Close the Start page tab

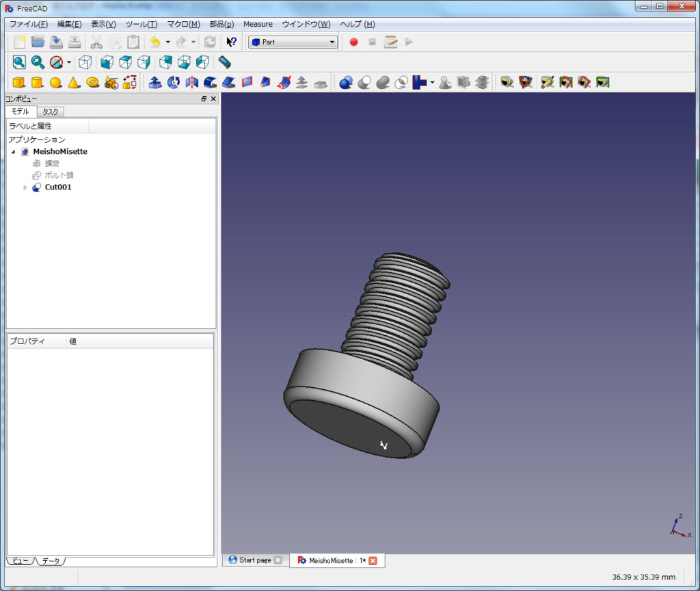point(278,560)
